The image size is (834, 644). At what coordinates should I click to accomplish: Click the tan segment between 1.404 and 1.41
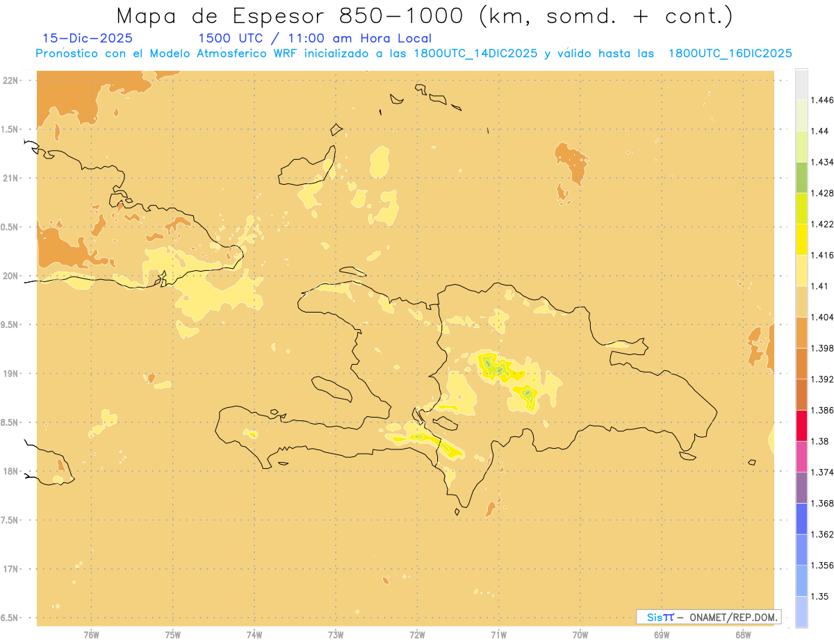point(802,302)
